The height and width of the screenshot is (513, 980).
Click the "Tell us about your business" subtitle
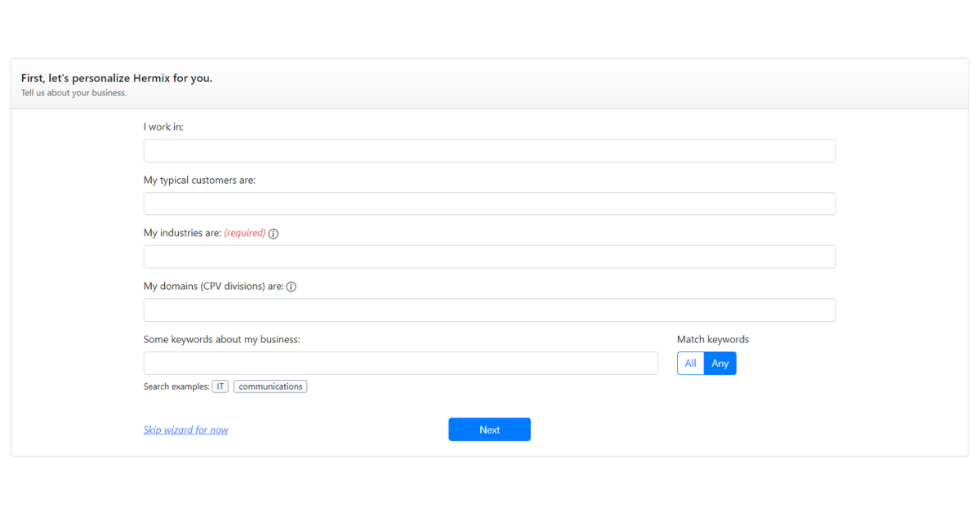[x=73, y=93]
